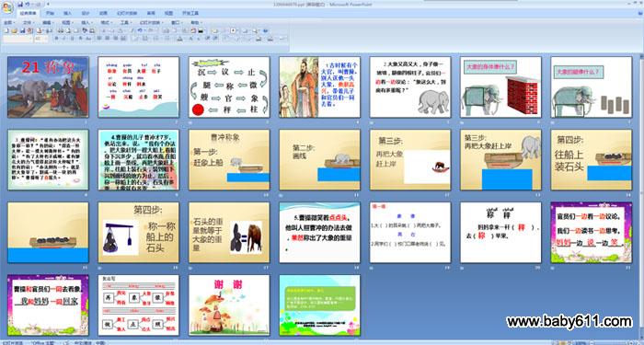Select the '谢谢' mushroom house slide

point(229,305)
